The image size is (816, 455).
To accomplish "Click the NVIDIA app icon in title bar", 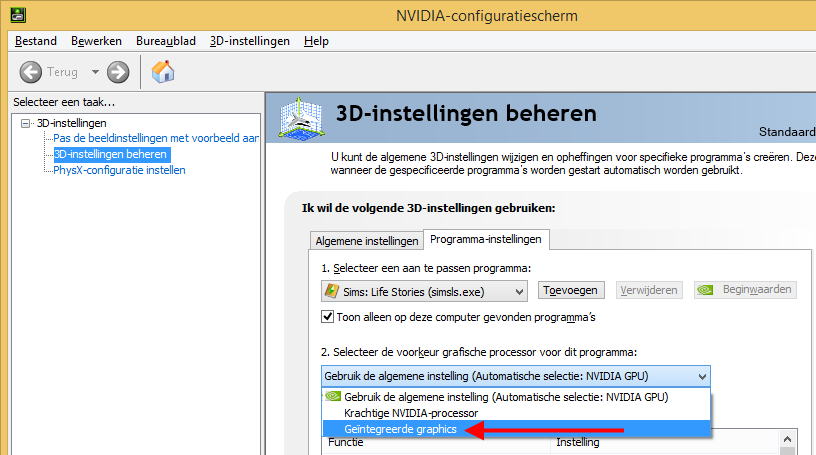I will [x=18, y=15].
